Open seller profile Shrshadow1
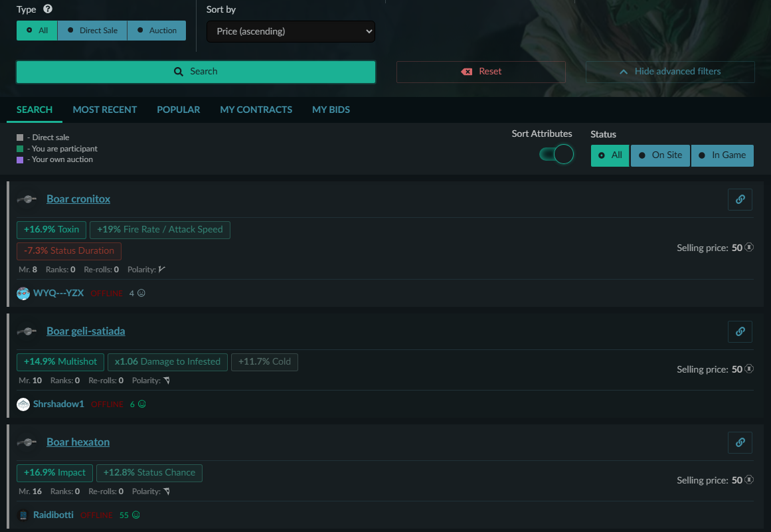Image resolution: width=771 pixels, height=532 pixels. click(x=58, y=404)
